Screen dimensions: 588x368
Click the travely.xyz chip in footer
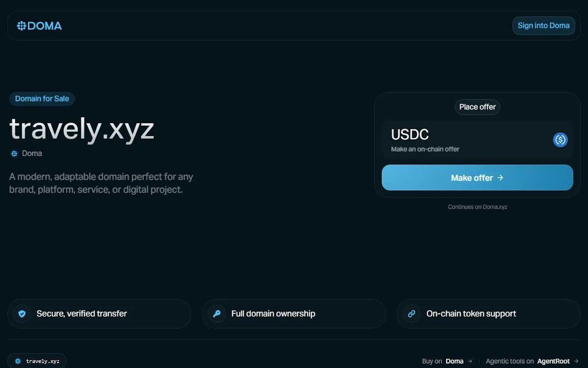(x=37, y=361)
